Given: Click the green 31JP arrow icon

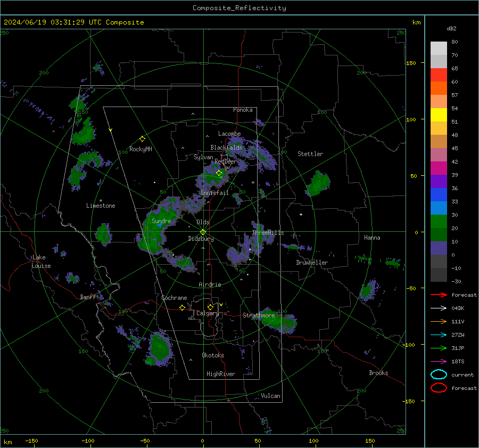Looking at the screenshot, I should pyautogui.click(x=439, y=348).
